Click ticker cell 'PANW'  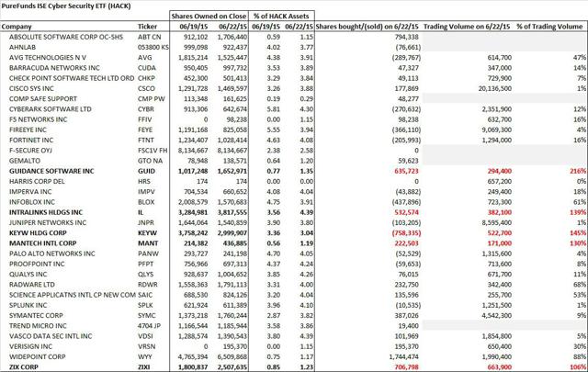coord(148,254)
